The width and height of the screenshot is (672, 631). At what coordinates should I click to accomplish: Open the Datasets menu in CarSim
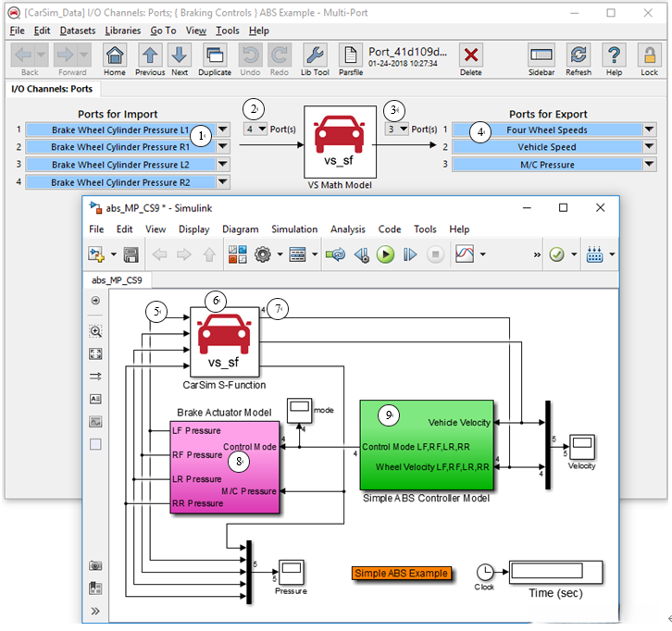point(77,31)
